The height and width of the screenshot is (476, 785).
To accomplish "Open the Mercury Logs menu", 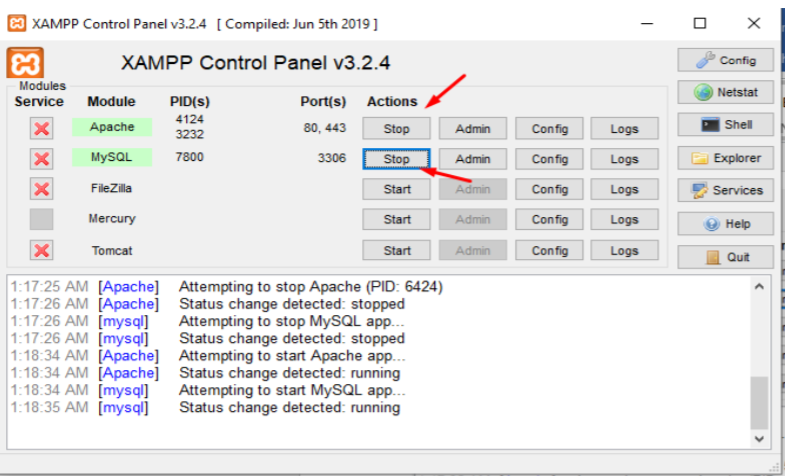I will coord(624,219).
